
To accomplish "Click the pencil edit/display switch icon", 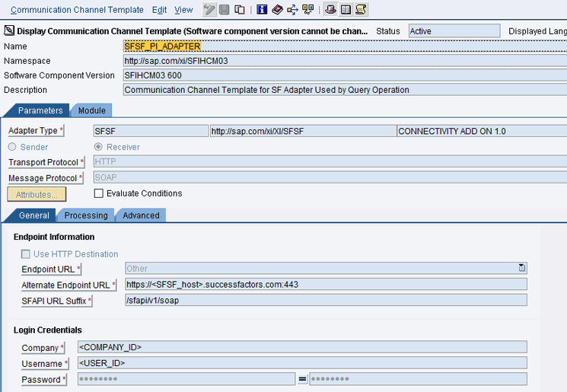I will coord(210,10).
